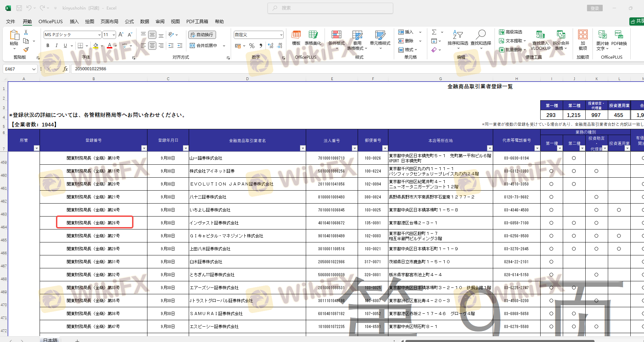Click the AutoSum sigma icon

click(434, 32)
